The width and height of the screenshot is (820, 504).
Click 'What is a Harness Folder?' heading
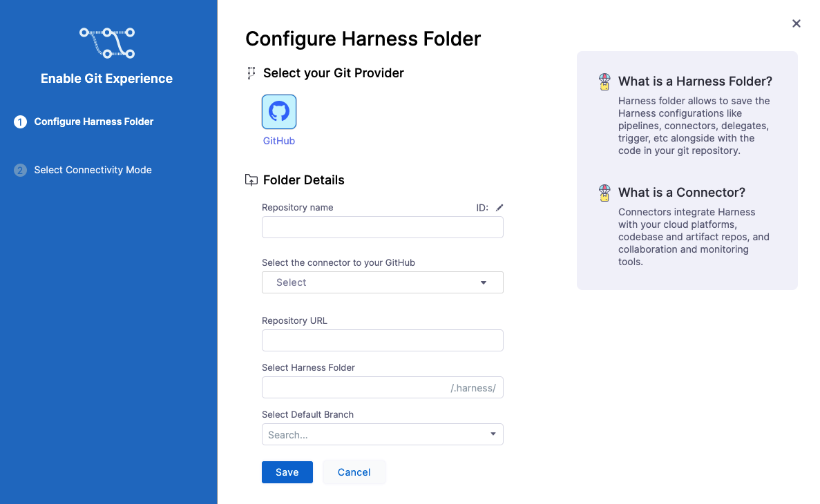pos(695,81)
